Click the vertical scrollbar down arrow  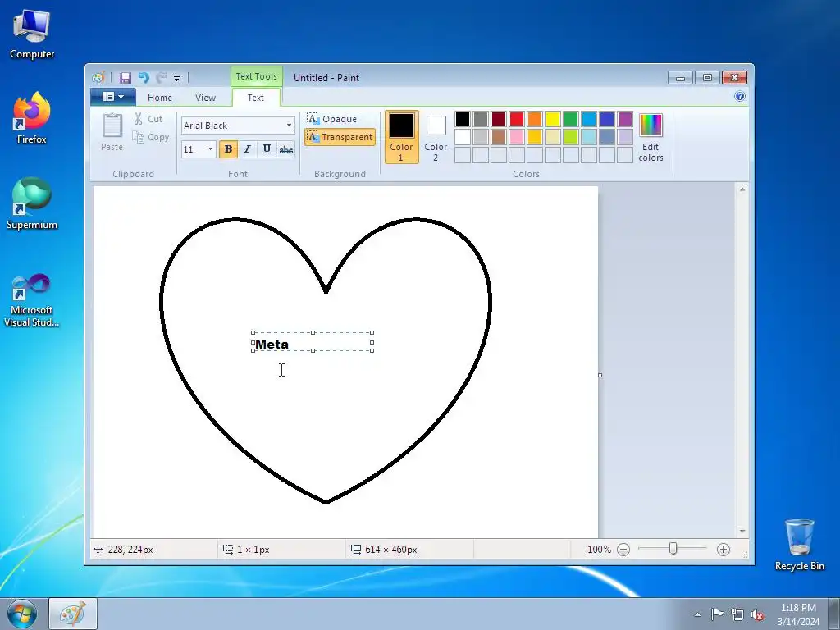click(742, 532)
